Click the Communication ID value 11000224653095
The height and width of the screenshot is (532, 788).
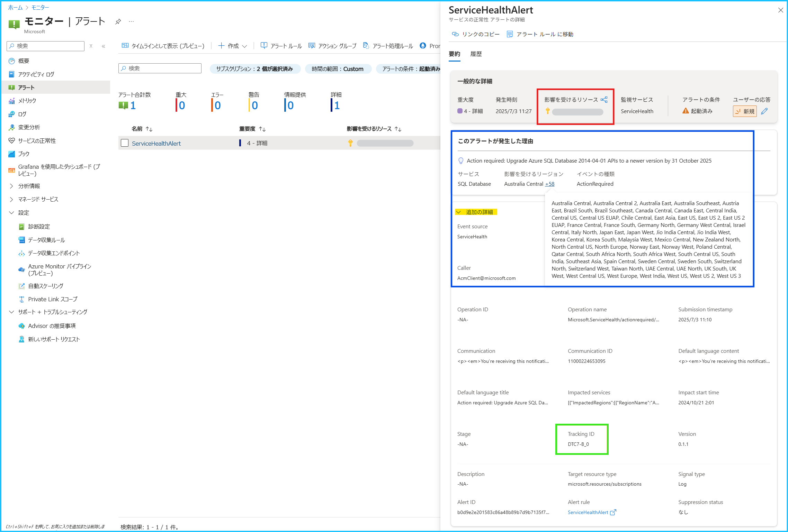(586, 361)
